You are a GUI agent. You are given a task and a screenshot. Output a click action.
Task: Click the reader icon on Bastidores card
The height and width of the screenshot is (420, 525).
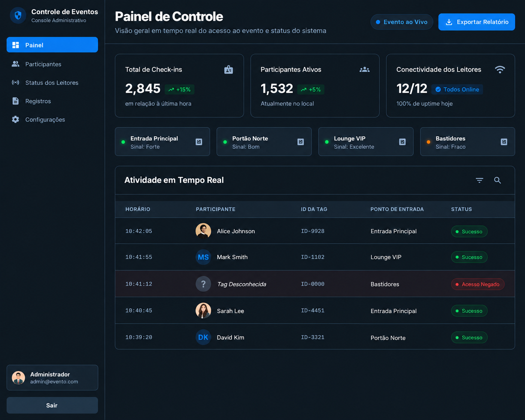click(504, 142)
